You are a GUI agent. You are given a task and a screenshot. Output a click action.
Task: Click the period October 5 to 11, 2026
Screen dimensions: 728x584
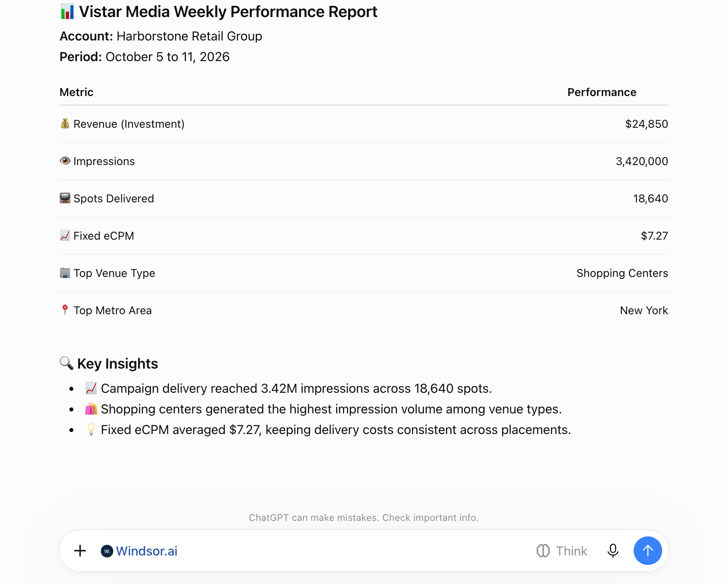pos(168,57)
